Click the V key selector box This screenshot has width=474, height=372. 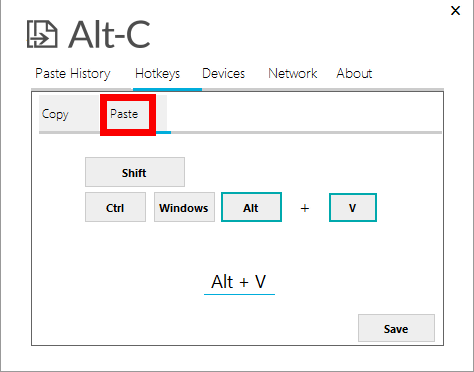[x=353, y=207]
